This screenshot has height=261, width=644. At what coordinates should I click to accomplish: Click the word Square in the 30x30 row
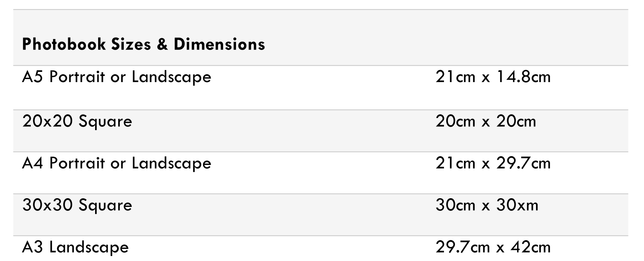tap(106, 207)
